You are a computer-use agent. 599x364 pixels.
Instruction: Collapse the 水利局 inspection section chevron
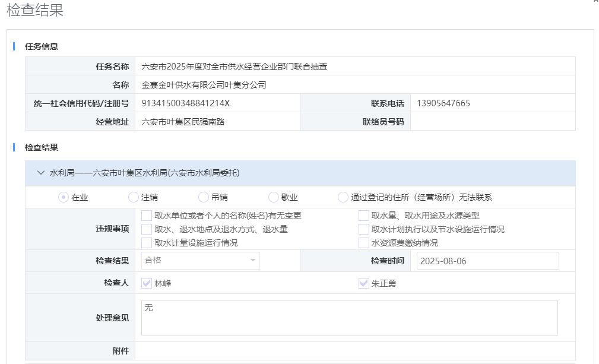coord(40,173)
